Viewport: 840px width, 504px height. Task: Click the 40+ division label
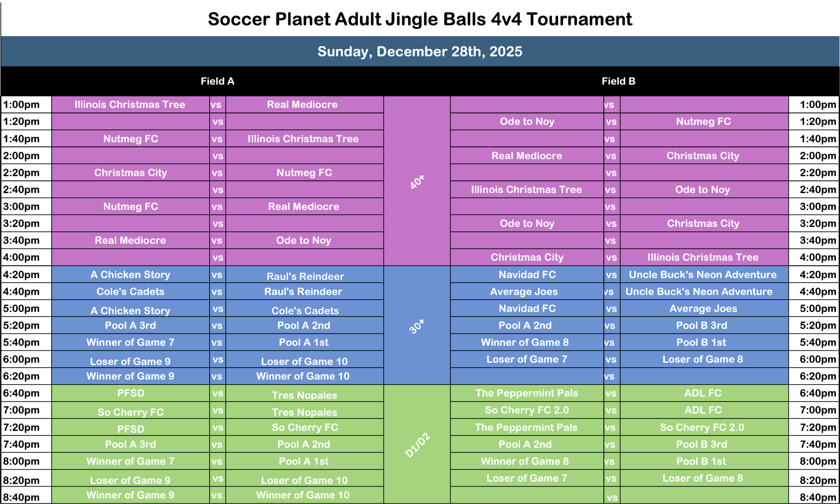(417, 182)
